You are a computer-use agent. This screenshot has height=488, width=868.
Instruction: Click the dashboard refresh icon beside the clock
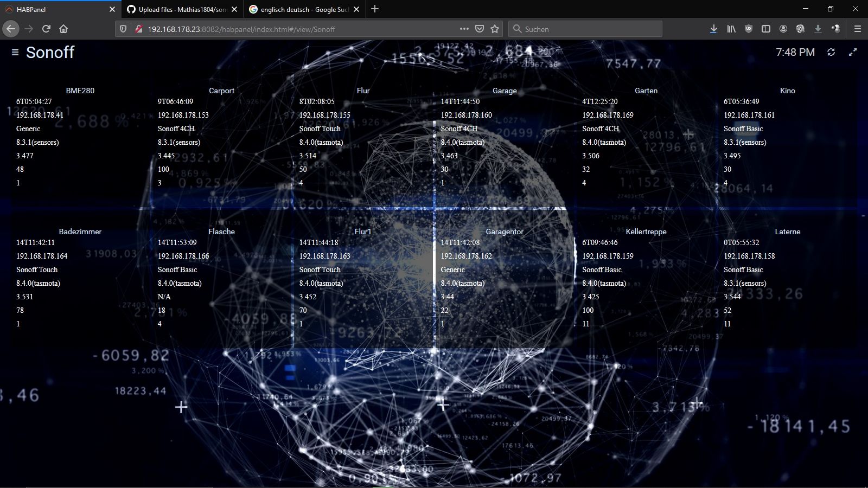(831, 52)
